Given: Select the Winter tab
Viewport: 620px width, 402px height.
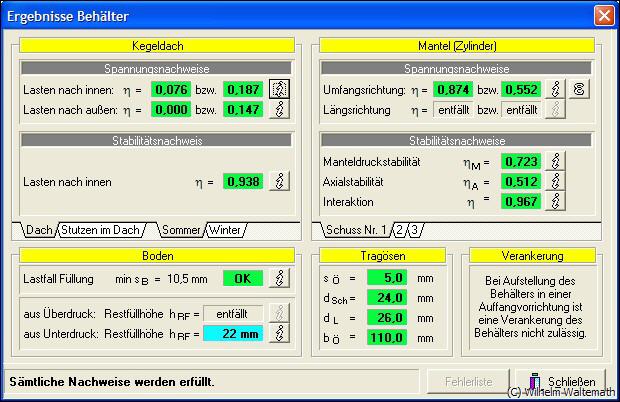Looking at the screenshot, I should (225, 230).
